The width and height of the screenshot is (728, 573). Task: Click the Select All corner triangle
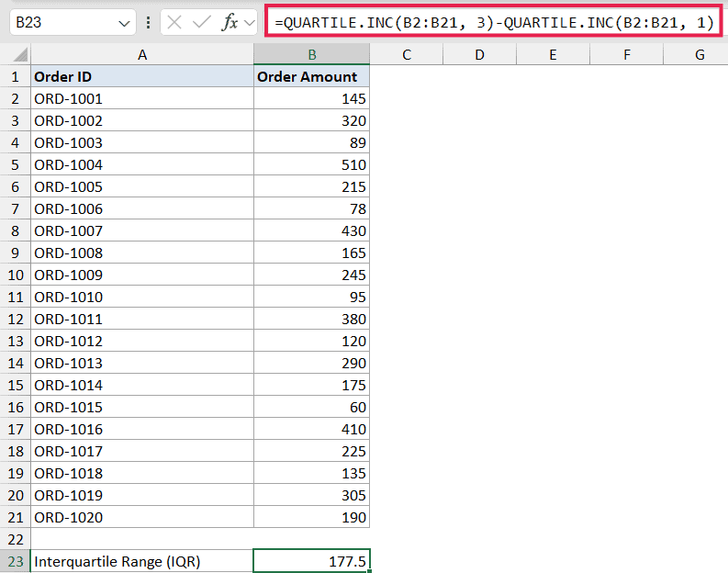point(20,55)
